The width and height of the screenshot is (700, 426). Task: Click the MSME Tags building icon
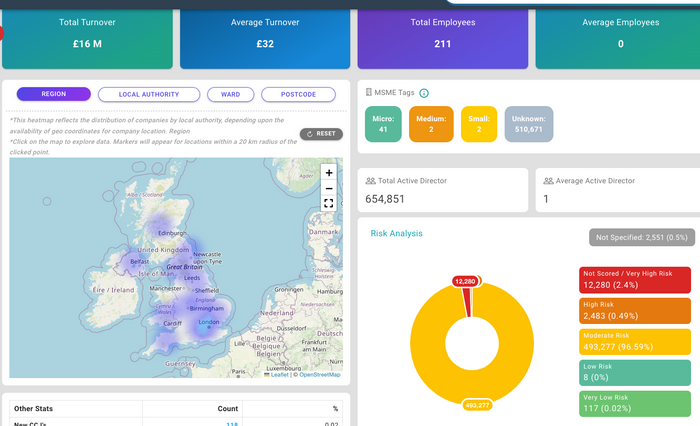[369, 92]
